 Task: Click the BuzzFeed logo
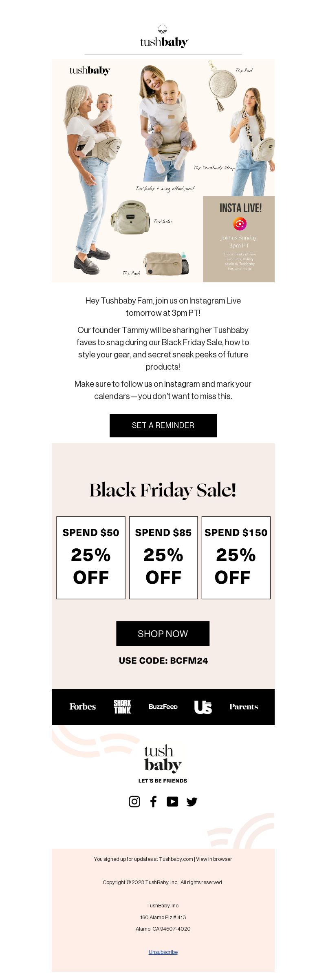pyautogui.click(x=163, y=707)
